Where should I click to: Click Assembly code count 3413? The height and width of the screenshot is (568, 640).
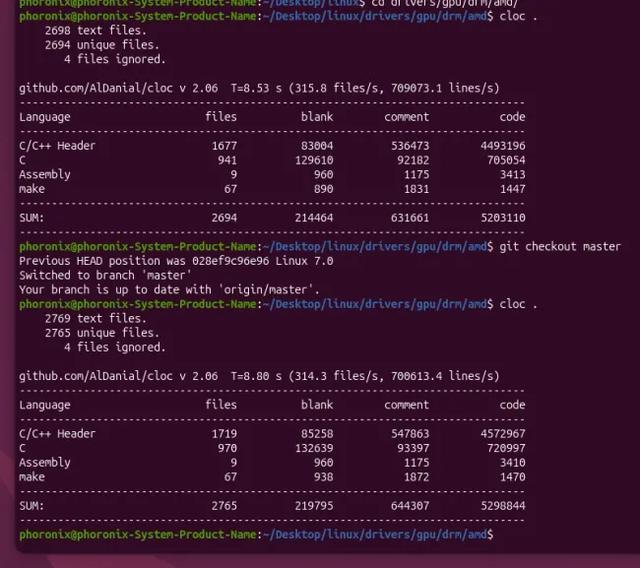point(513,174)
